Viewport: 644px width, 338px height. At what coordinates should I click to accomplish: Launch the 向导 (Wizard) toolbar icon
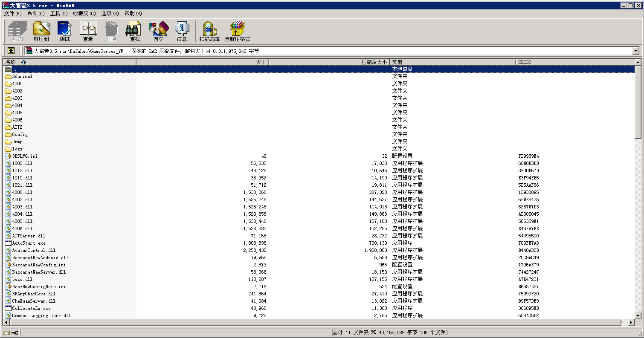(158, 31)
